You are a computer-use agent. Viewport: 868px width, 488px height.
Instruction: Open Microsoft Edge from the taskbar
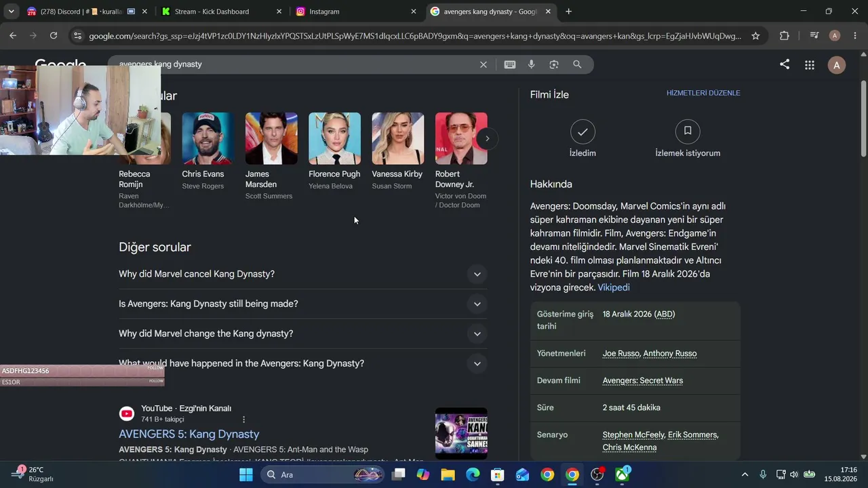(473, 474)
